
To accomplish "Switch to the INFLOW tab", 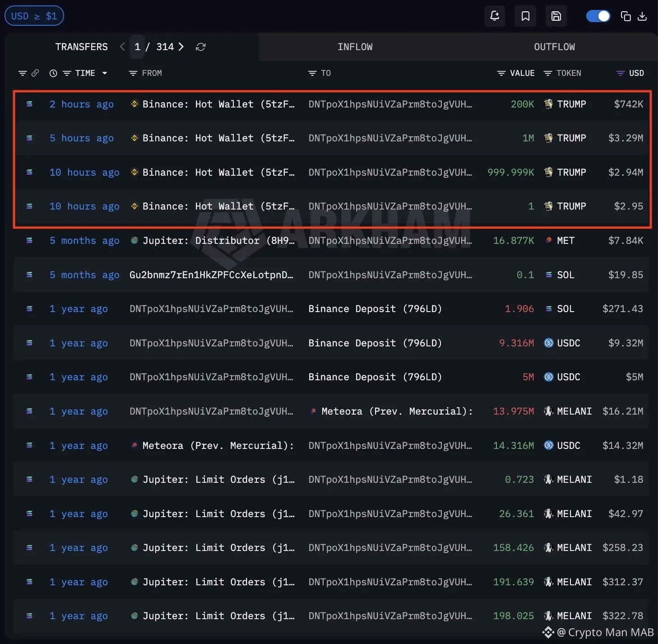I will (x=355, y=47).
